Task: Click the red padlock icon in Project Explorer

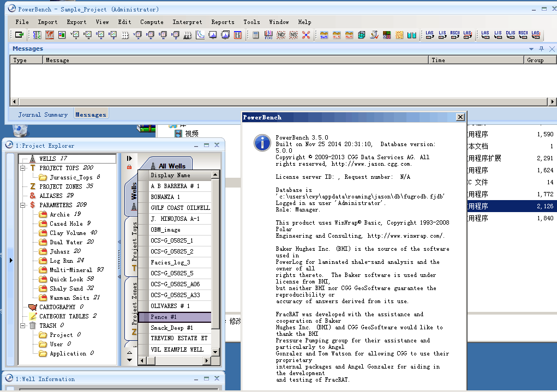Action: tap(129, 167)
